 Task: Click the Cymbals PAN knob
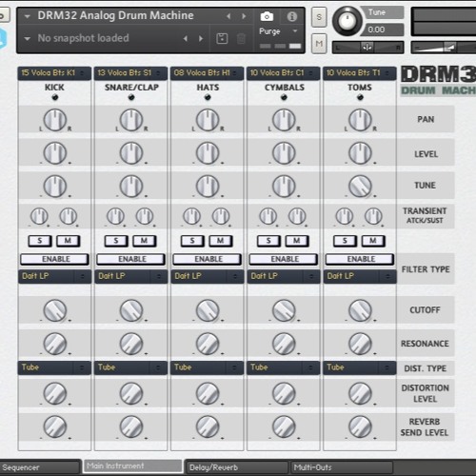[x=284, y=120]
